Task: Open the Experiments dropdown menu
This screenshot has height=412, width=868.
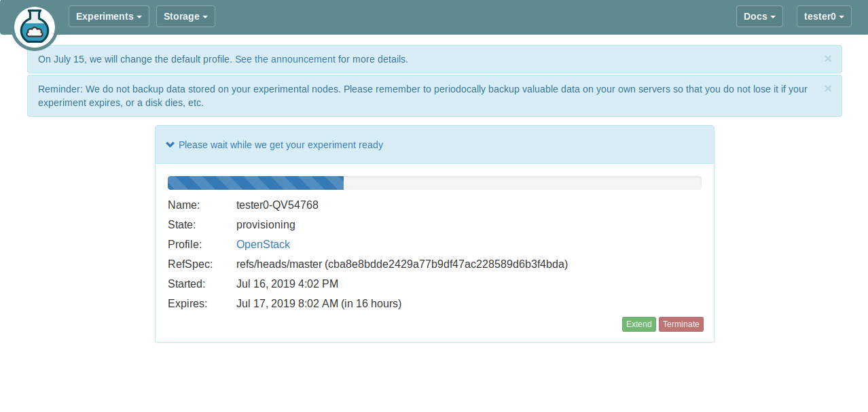Action: click(109, 16)
